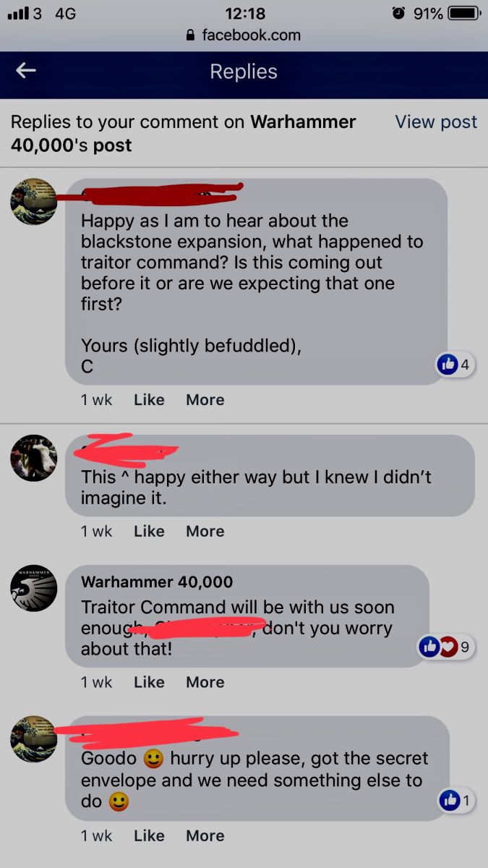The height and width of the screenshot is (868, 488).
Task: Tap the wave avatar on 'Goodo' comment
Action: [x=34, y=739]
